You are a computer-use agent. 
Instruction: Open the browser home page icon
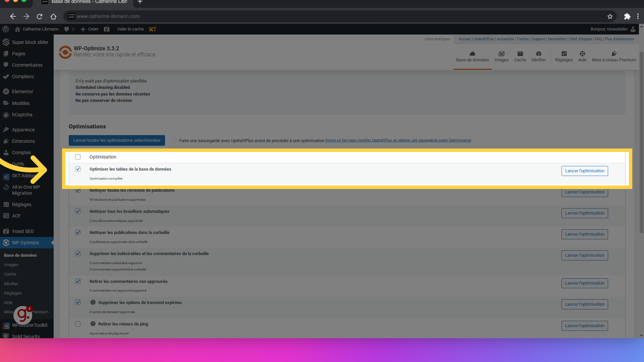53,16
